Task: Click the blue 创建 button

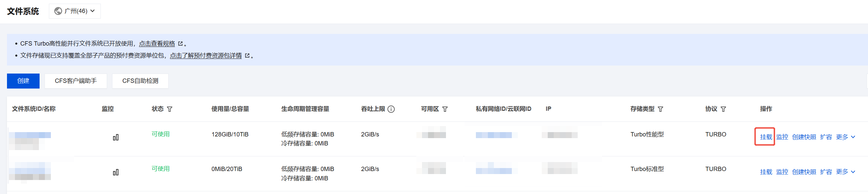Action: 23,81
